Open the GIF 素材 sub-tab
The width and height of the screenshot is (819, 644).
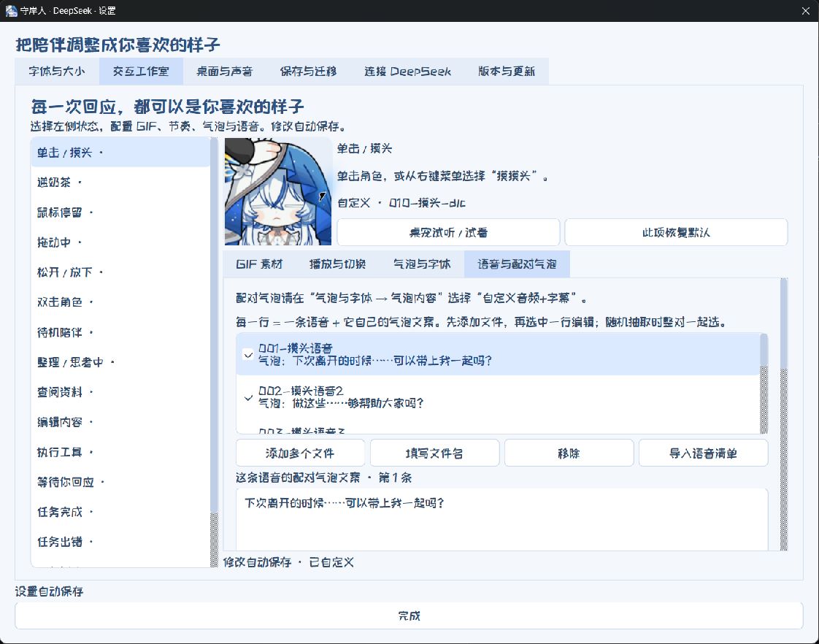pos(259,264)
